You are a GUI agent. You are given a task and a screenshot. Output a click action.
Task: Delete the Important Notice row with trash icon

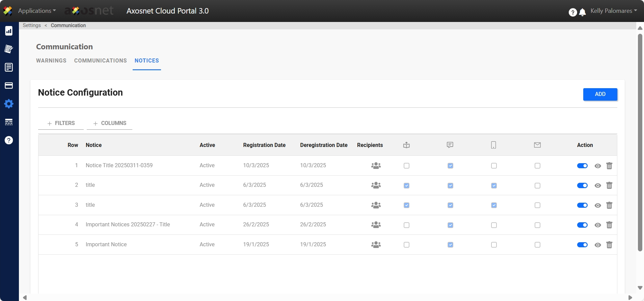tap(609, 245)
